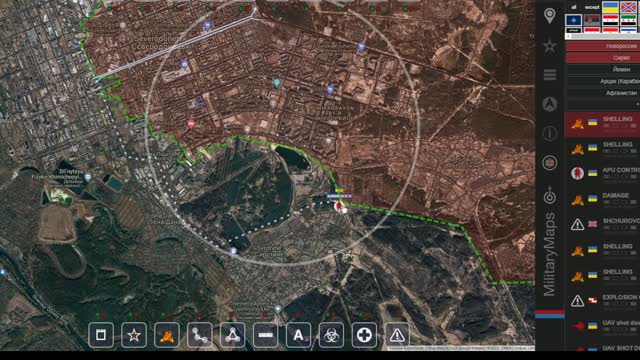
Task: Select the Сирия region
Action: point(603,58)
